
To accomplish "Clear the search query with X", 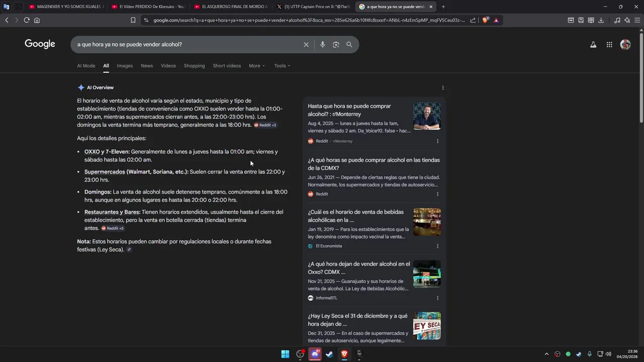I will [x=306, y=44].
